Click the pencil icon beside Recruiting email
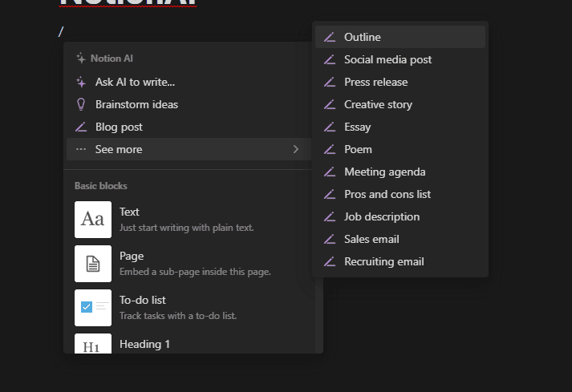Screen dimensions: 572x392 point(330,262)
